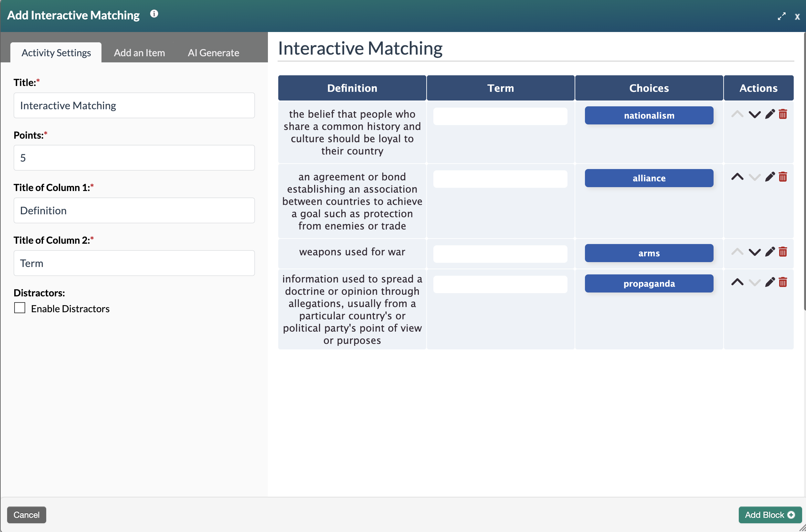Edit the arms row with the pencil icon

(770, 252)
